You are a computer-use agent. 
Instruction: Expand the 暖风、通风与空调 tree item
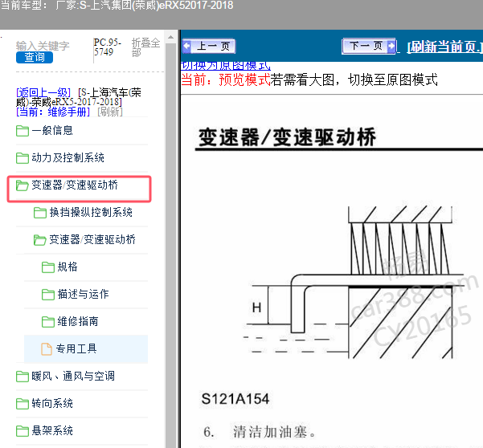pos(73,377)
